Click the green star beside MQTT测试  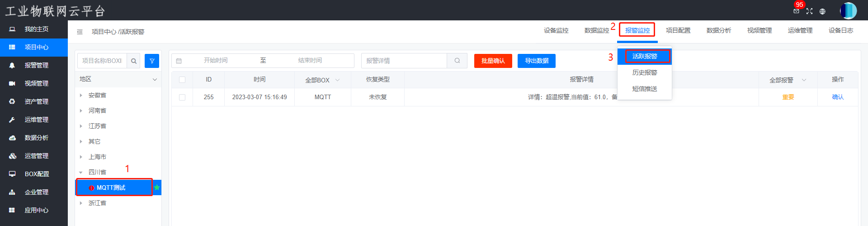(x=157, y=188)
